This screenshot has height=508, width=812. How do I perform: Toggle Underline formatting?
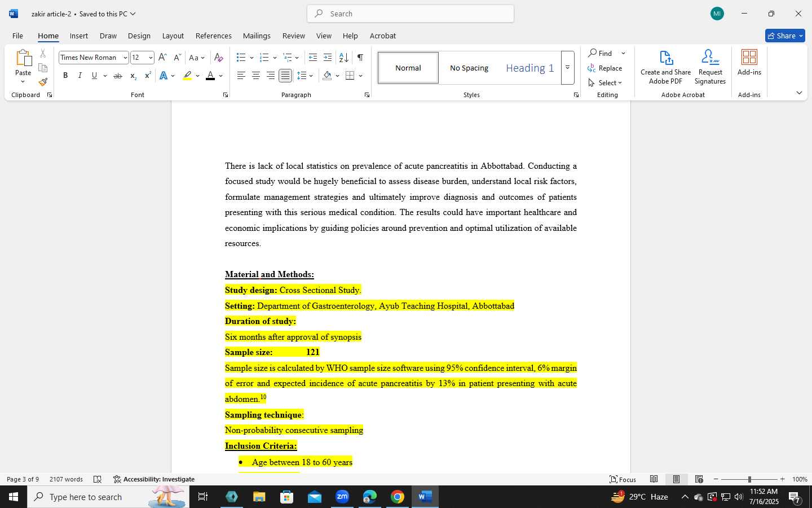coord(94,76)
